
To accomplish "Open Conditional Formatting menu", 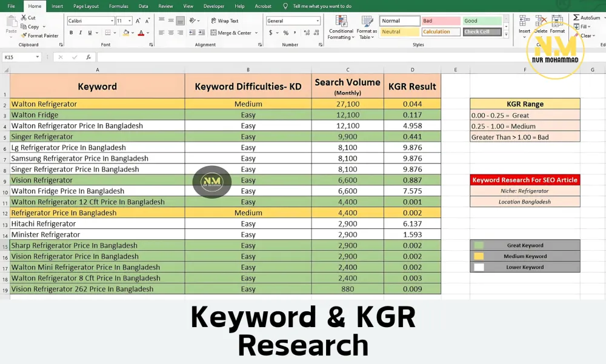I will (x=341, y=27).
